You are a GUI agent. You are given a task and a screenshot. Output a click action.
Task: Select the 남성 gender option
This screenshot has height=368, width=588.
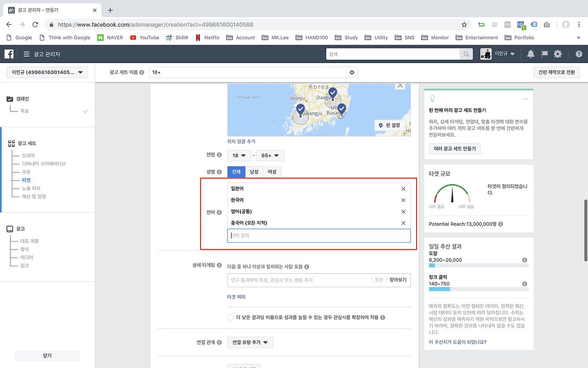pyautogui.click(x=253, y=172)
